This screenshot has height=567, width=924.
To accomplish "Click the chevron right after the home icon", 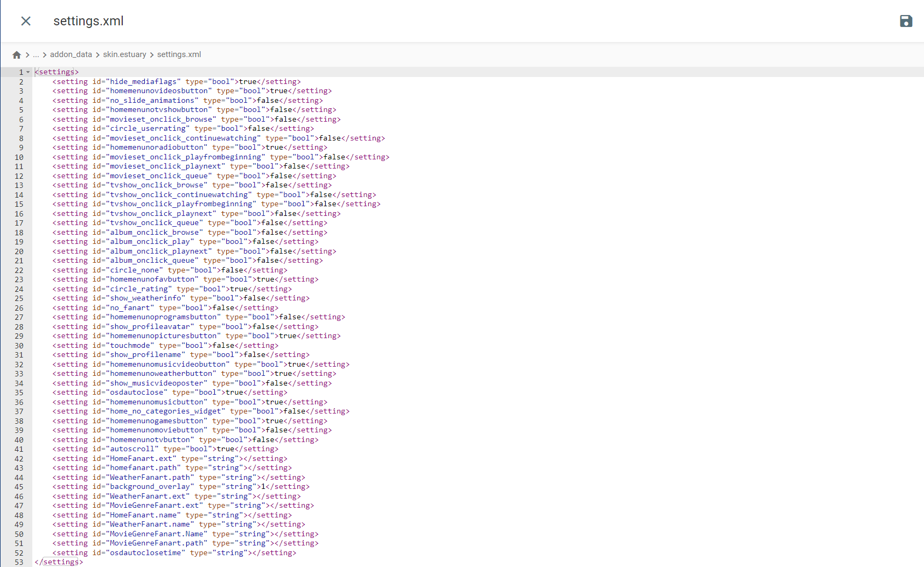I will (x=27, y=55).
